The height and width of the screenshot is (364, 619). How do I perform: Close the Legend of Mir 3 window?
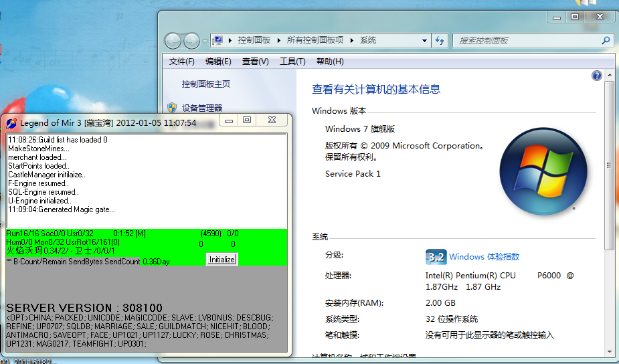pyautogui.click(x=272, y=120)
